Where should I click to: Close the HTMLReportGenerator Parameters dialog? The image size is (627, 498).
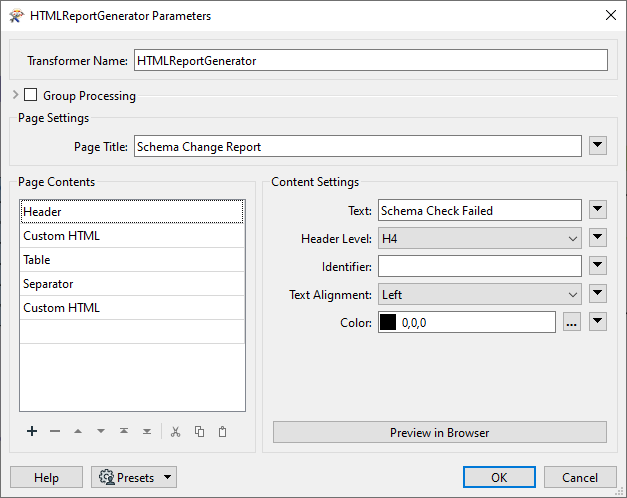[x=610, y=16]
